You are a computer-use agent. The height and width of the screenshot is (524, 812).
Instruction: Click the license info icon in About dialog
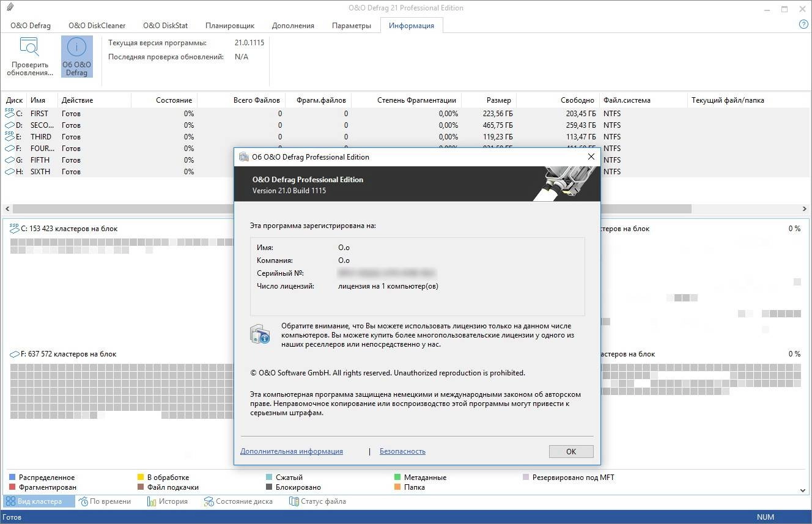260,334
